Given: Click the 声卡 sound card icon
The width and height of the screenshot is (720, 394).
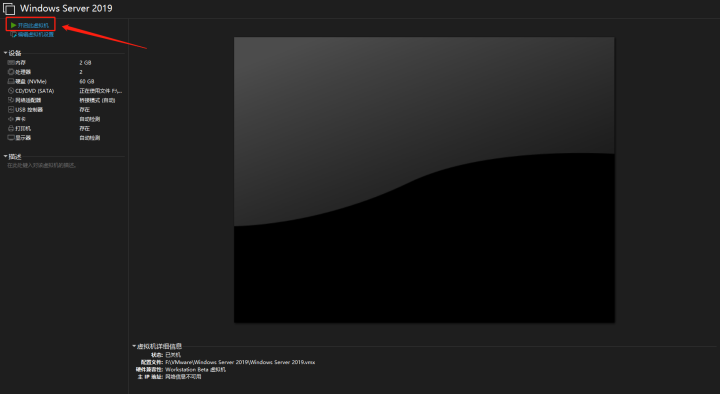Looking at the screenshot, I should tap(11, 119).
